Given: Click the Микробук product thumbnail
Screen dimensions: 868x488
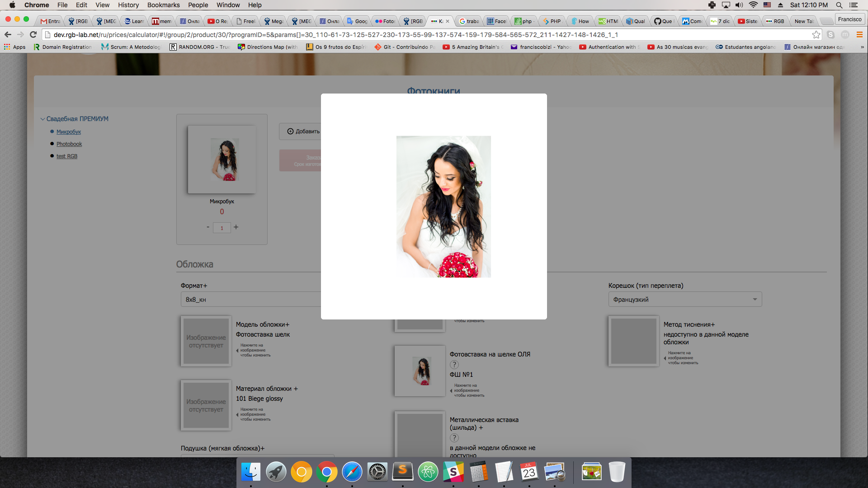Looking at the screenshot, I should pos(222,160).
